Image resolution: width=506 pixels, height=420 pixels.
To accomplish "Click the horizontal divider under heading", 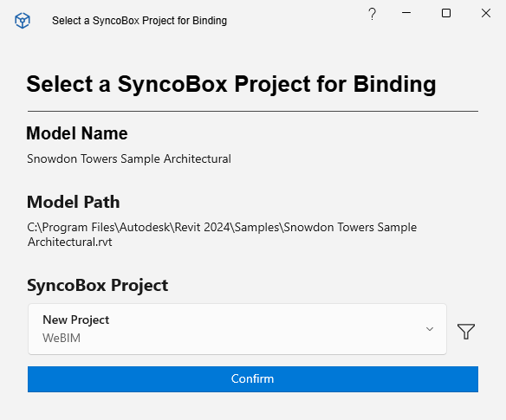I will [253, 112].
